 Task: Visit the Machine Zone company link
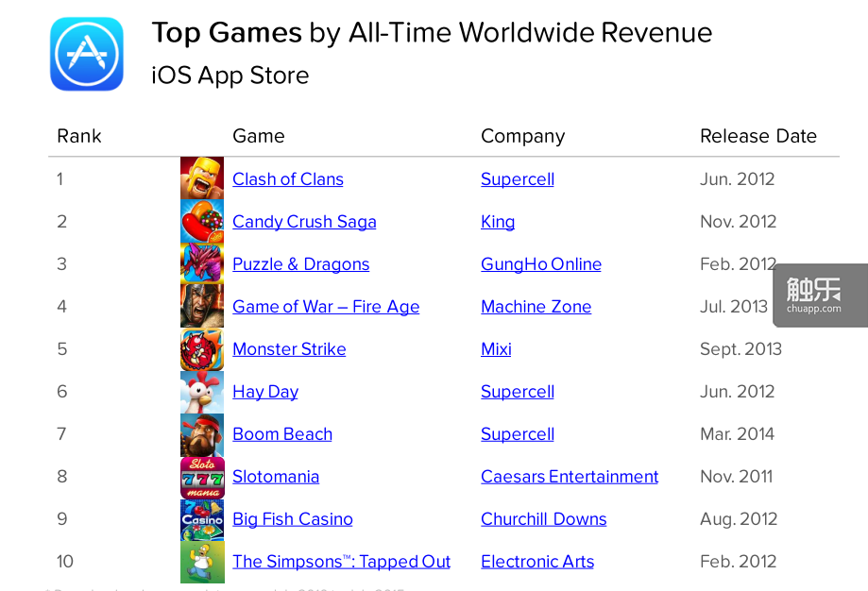pos(536,307)
